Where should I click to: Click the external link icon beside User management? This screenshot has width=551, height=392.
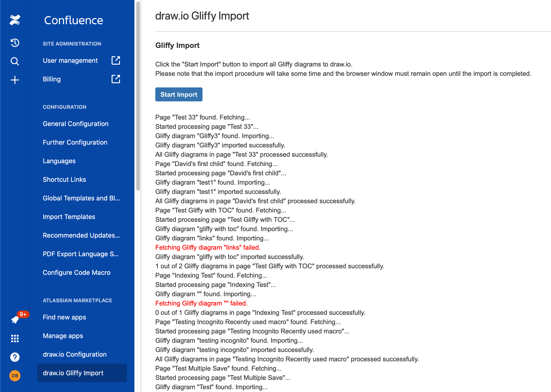click(x=116, y=61)
